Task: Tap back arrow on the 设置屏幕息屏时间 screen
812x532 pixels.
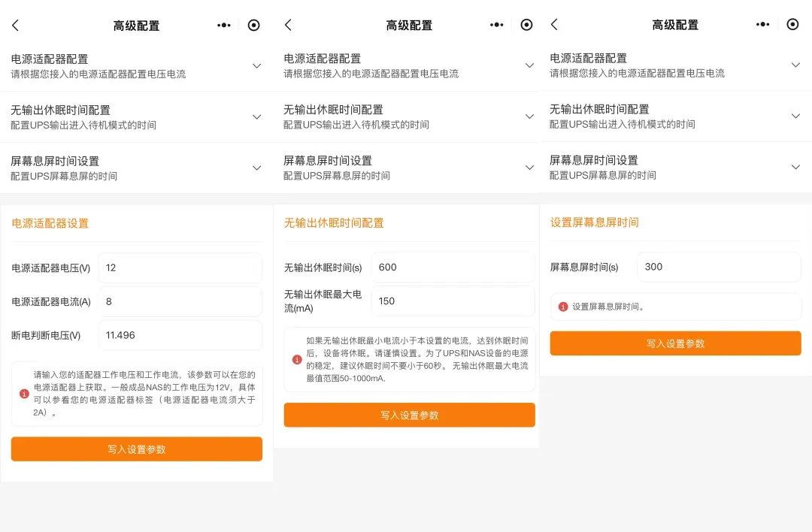Action: click(x=554, y=25)
